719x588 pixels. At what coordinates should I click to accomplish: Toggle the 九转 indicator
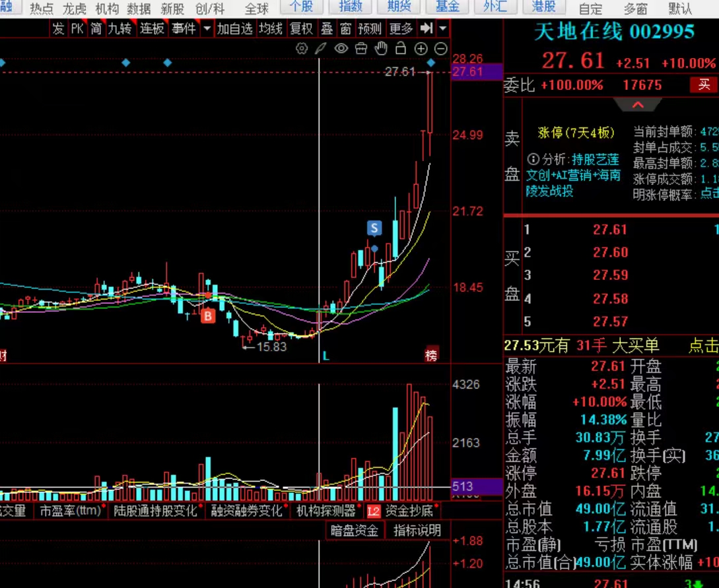pyautogui.click(x=120, y=28)
